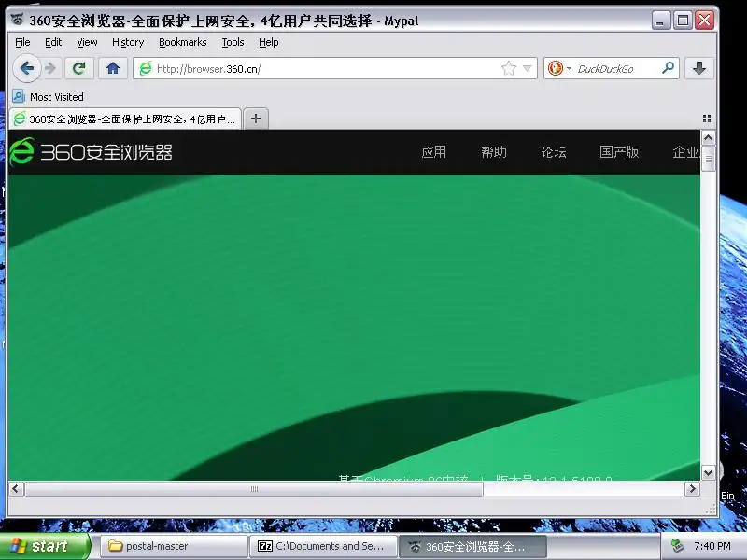
Task: Reload the current page
Action: [79, 68]
